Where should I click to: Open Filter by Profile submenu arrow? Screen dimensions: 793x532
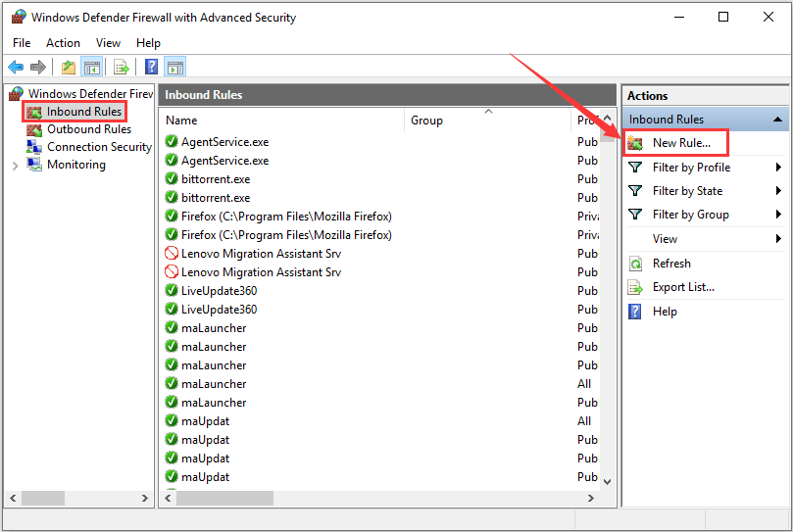click(x=778, y=167)
